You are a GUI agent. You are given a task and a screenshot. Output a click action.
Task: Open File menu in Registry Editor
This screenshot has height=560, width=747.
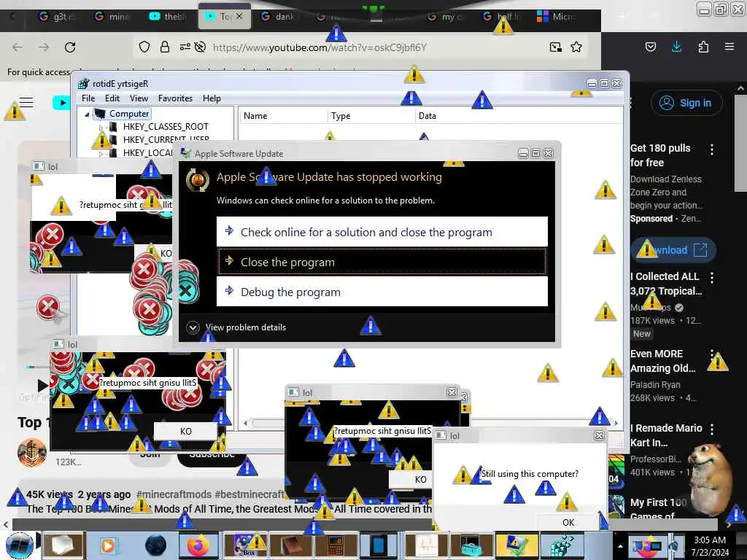pyautogui.click(x=88, y=98)
